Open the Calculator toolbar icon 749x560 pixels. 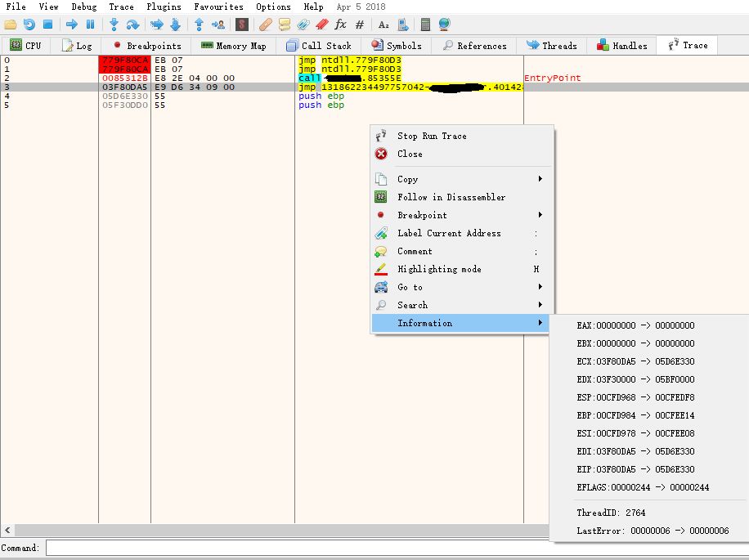[x=426, y=25]
